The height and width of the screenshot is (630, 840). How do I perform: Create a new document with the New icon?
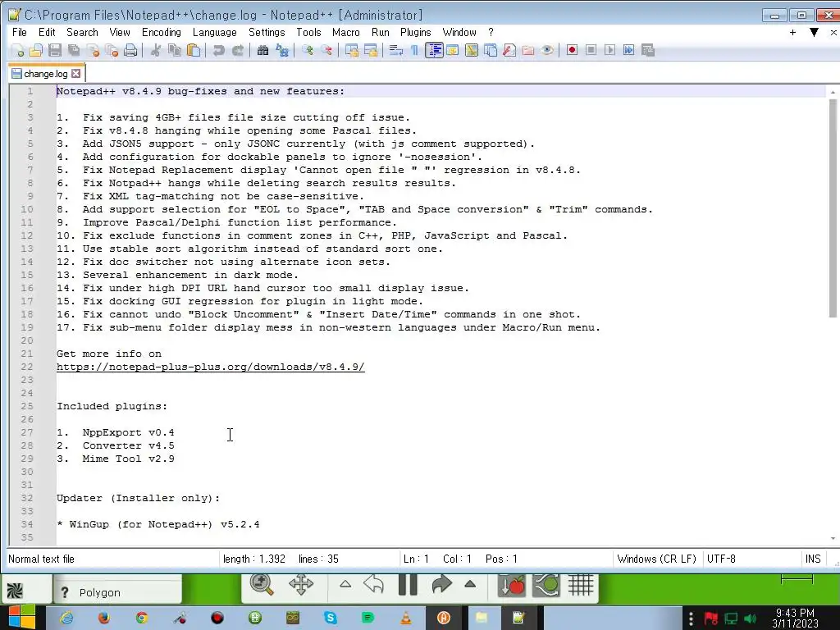pos(17,50)
